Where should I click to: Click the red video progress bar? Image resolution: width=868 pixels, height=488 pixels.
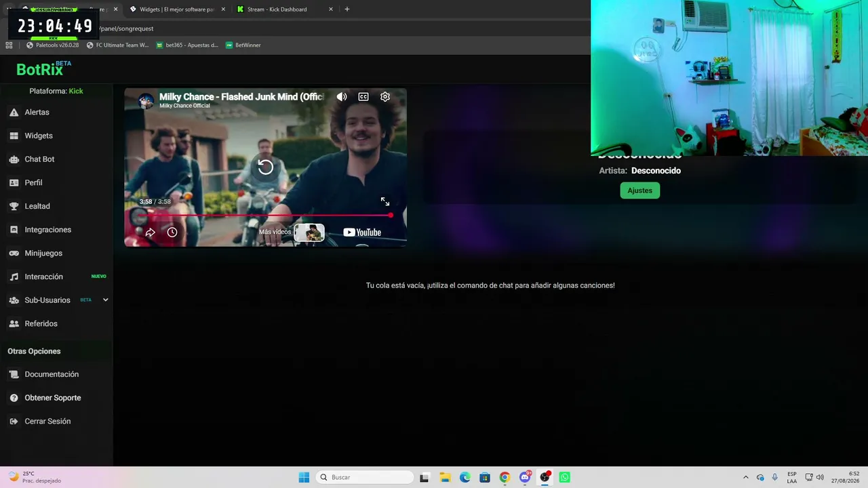click(x=265, y=216)
